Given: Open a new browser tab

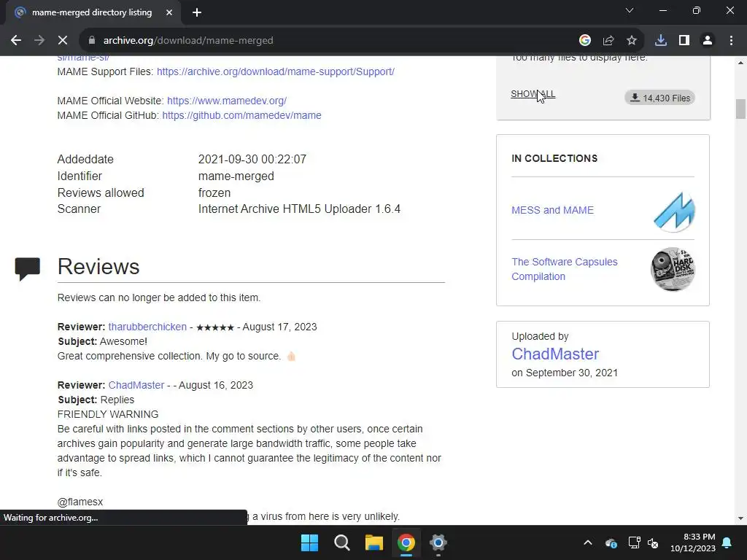Looking at the screenshot, I should pyautogui.click(x=197, y=12).
